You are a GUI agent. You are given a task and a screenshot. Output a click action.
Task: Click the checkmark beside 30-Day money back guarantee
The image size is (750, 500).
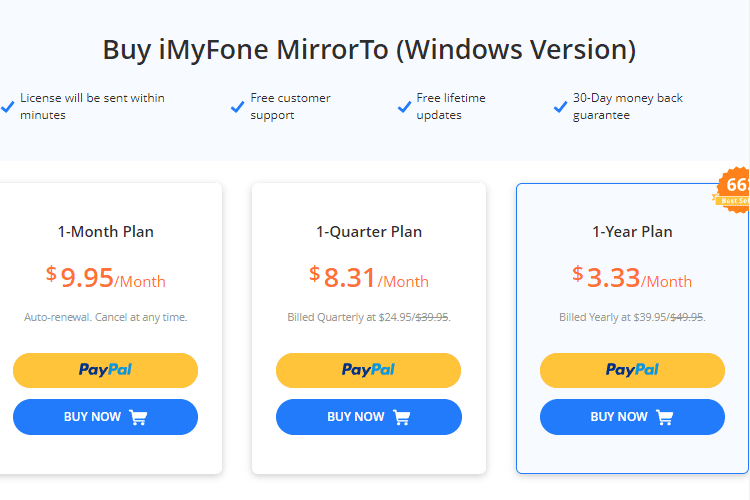[x=560, y=106]
